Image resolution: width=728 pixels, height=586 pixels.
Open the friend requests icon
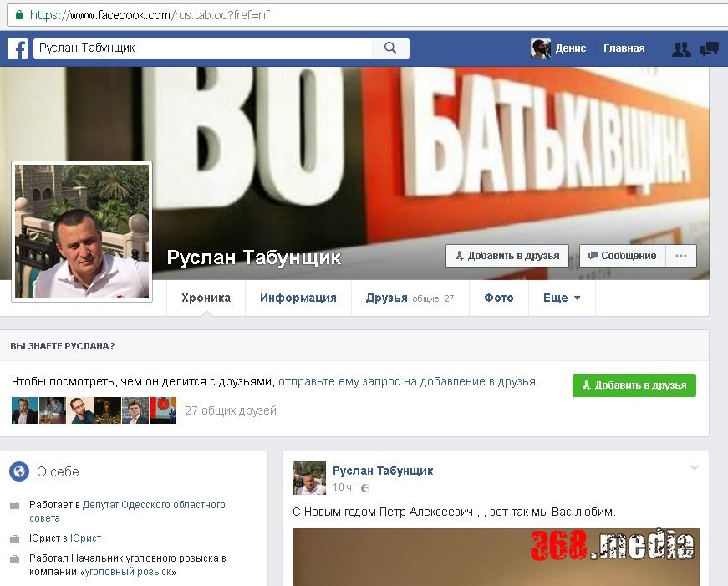coord(681,48)
